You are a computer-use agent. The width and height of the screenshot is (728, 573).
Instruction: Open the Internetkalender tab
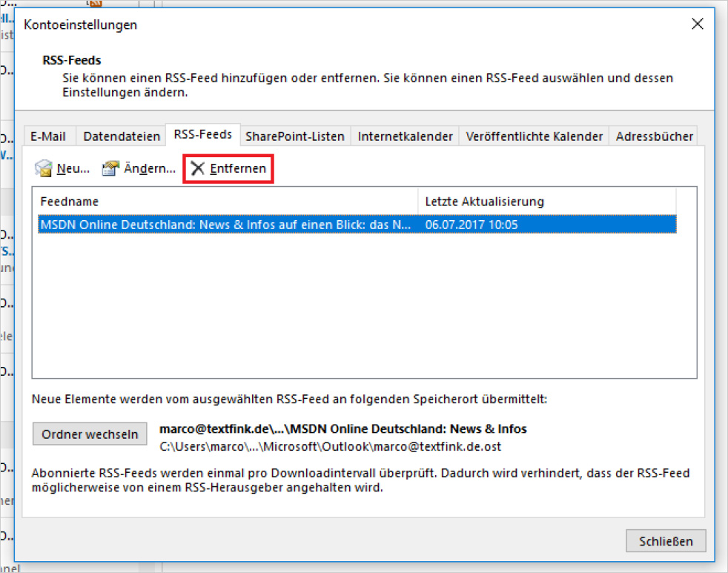[x=405, y=136]
